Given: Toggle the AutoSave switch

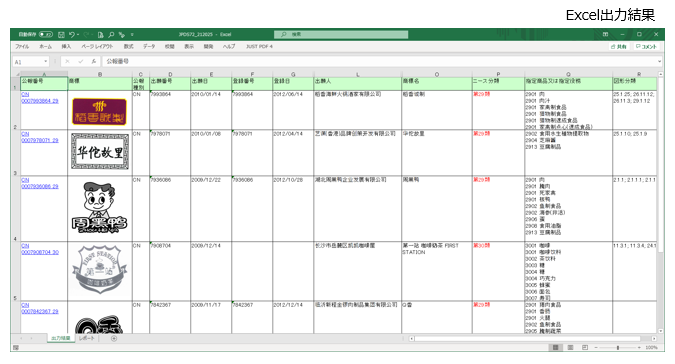Looking at the screenshot, I should coord(45,34).
